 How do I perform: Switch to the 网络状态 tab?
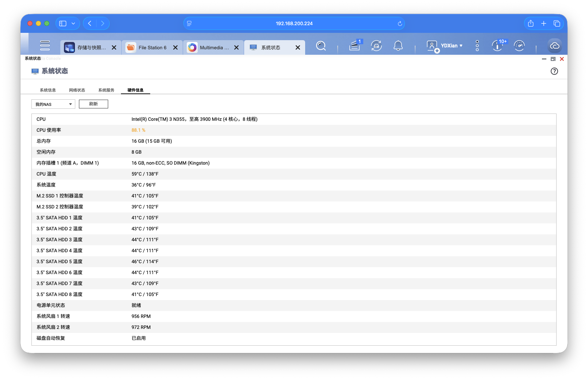77,90
